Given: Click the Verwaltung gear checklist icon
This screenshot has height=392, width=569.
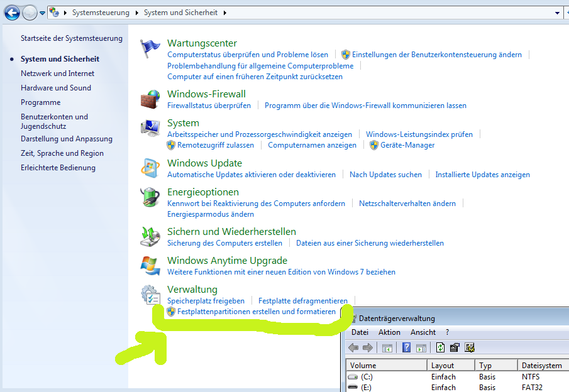Looking at the screenshot, I should (150, 295).
